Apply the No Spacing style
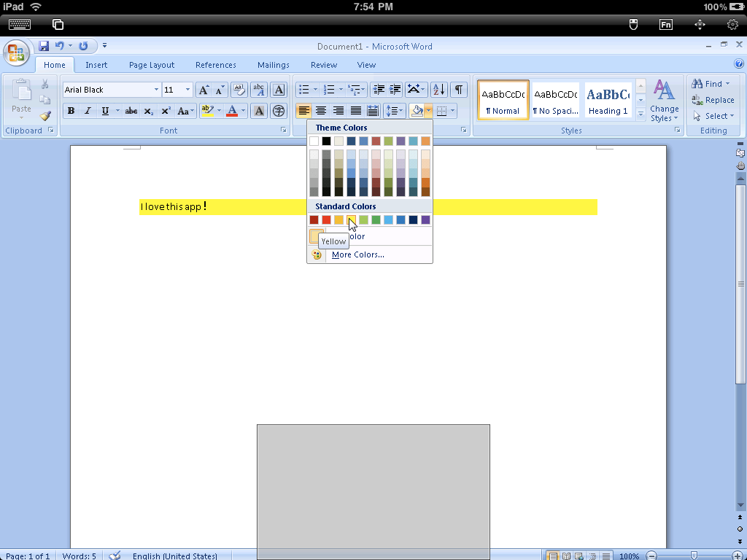747x560 pixels. coord(555,100)
